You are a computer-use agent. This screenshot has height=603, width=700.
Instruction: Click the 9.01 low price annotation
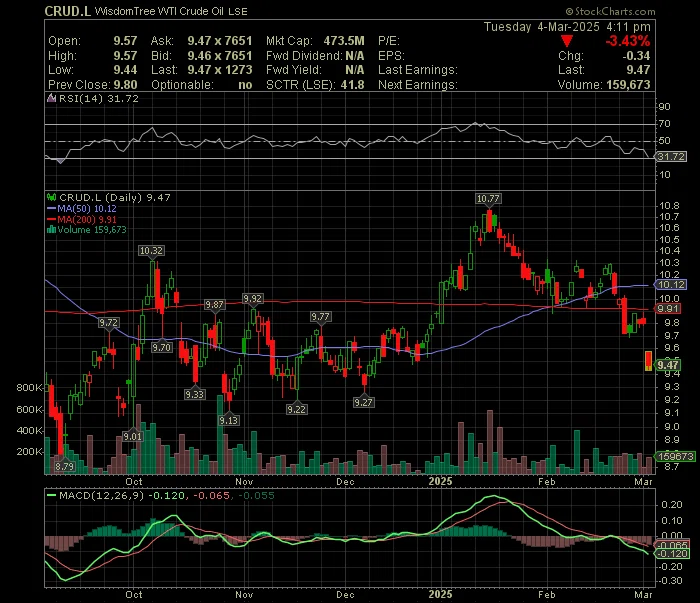[133, 436]
